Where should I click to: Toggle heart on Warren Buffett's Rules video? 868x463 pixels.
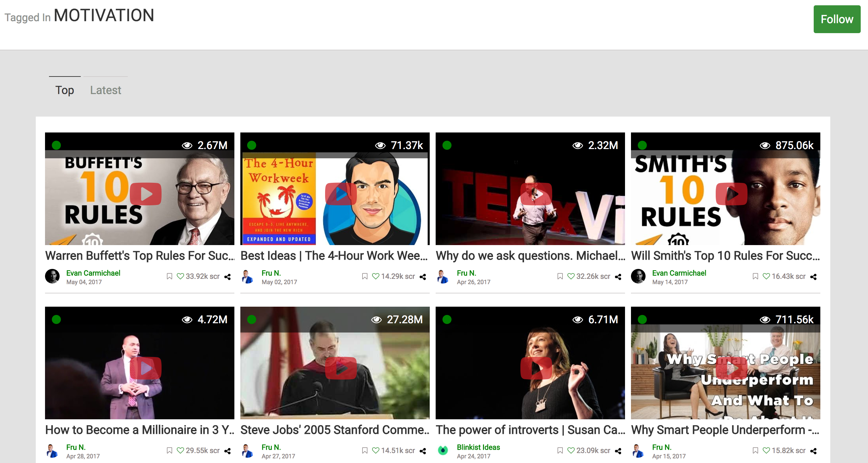pos(180,277)
